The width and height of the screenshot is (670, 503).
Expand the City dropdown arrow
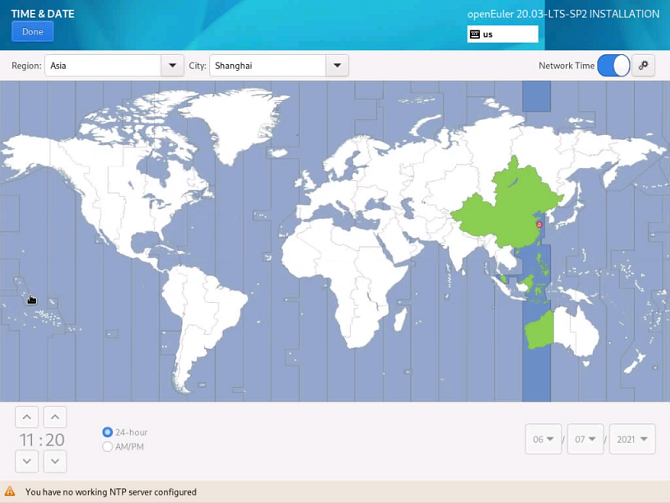pos(337,66)
